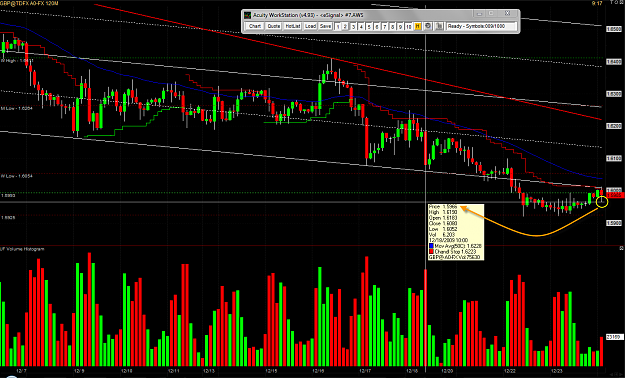
Task: Click the 12/23 date label on time axis
Action: click(556, 371)
